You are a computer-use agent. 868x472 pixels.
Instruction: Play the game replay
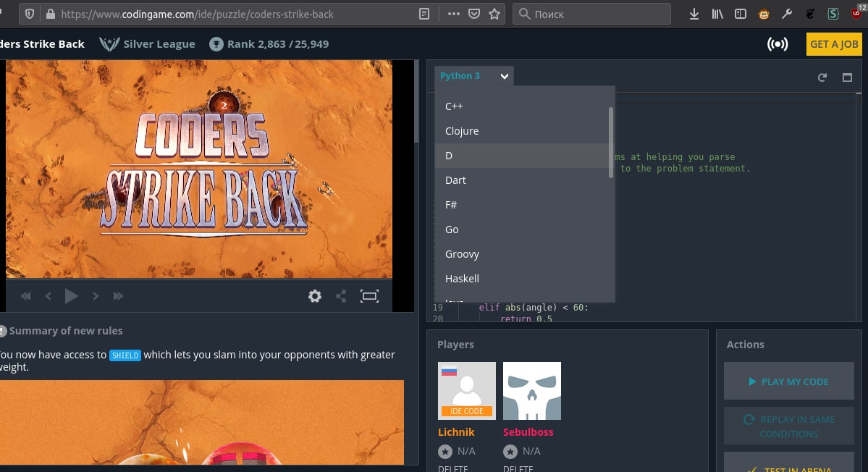pyautogui.click(x=72, y=296)
